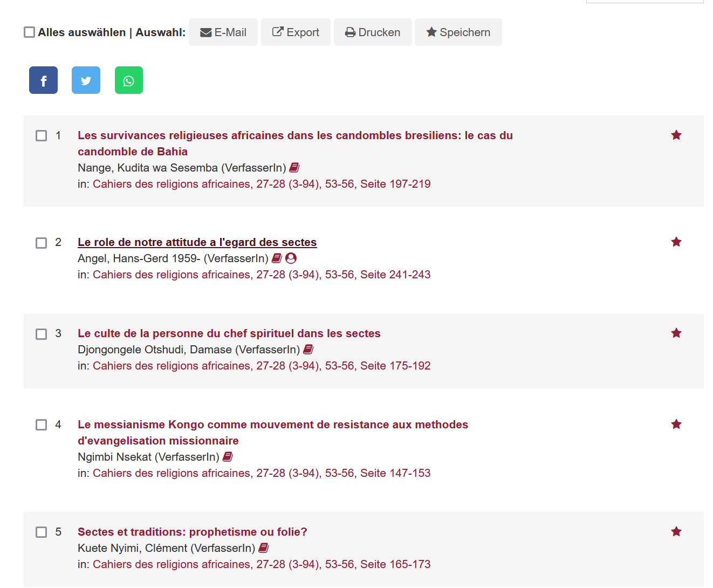The height and width of the screenshot is (588, 713).
Task: Click book icon next to Ngimbi Nsekat
Action: [x=228, y=457]
